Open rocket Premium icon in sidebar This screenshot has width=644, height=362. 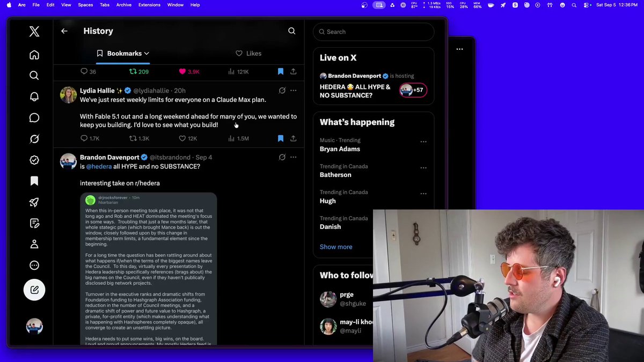(34, 202)
